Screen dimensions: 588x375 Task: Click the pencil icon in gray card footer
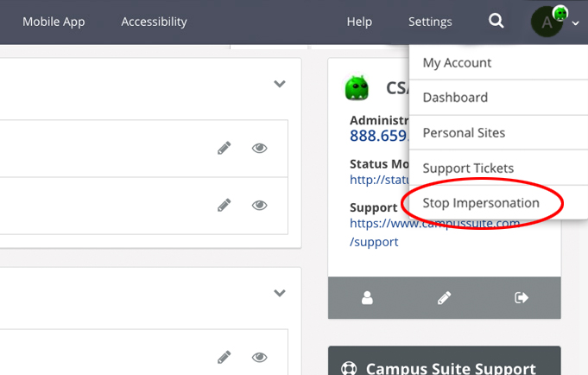445,298
